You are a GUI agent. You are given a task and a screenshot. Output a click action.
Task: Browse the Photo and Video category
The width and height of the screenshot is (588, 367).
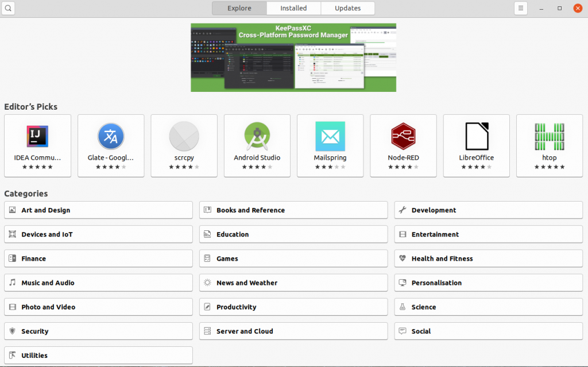click(x=98, y=307)
